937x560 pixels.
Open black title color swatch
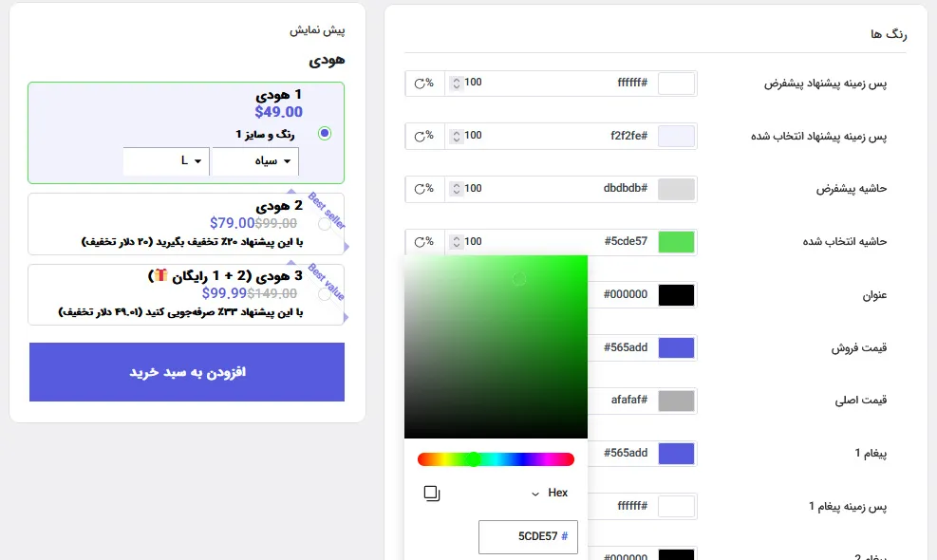point(677,295)
